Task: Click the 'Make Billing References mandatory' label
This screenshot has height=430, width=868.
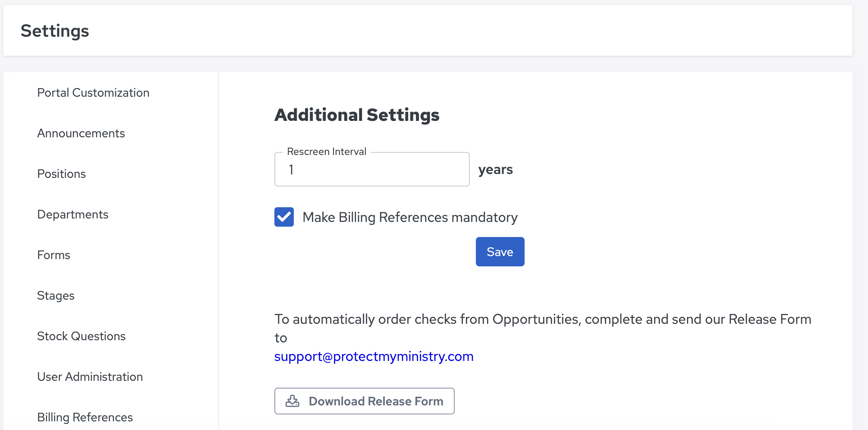Action: pos(410,217)
